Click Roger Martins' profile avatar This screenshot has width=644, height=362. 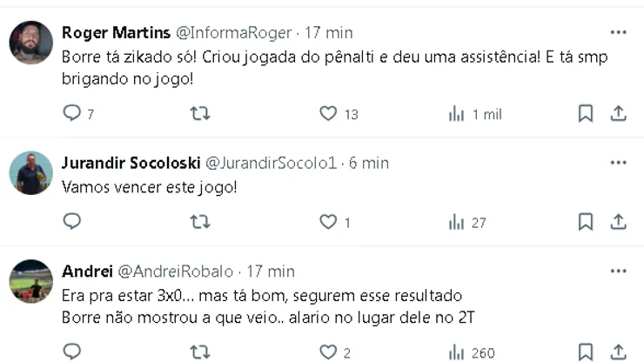click(31, 43)
